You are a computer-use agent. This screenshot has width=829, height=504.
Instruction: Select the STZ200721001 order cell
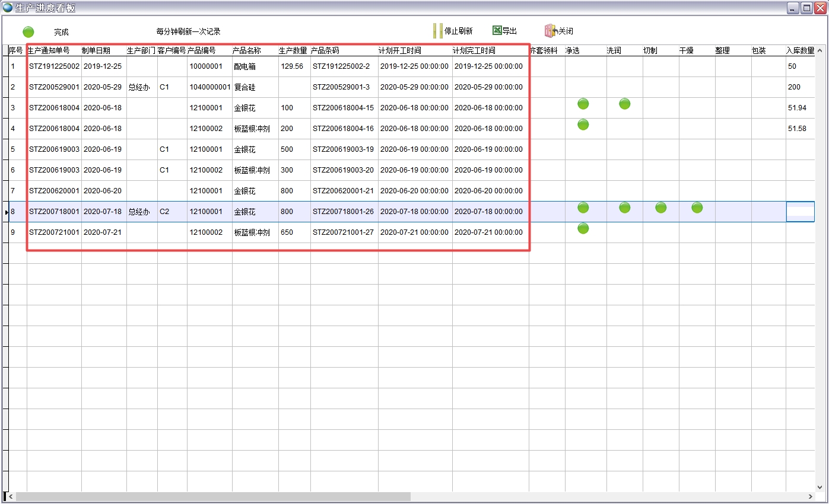coord(54,232)
